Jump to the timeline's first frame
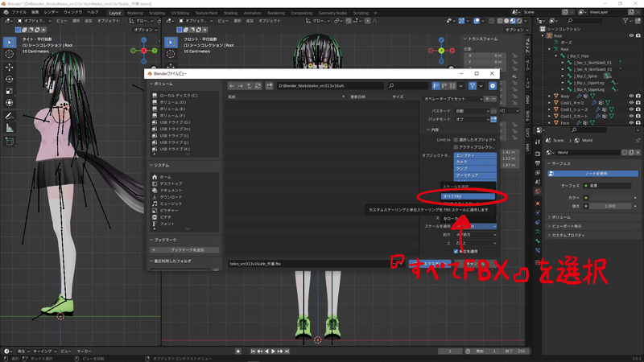The image size is (644, 362). tap(253, 352)
